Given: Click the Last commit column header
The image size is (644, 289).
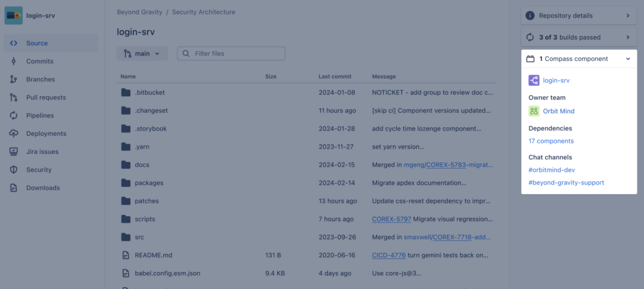Looking at the screenshot, I should (335, 76).
